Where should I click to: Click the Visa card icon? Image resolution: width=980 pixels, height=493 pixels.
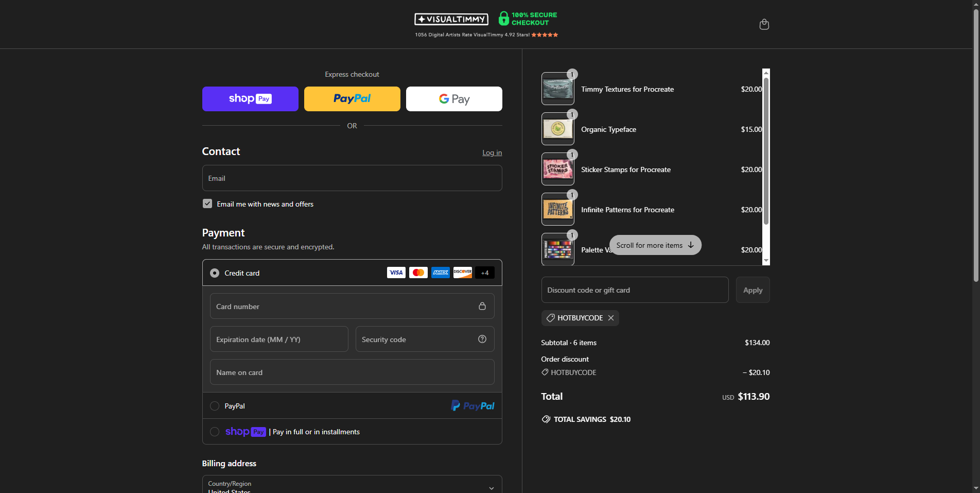point(396,273)
